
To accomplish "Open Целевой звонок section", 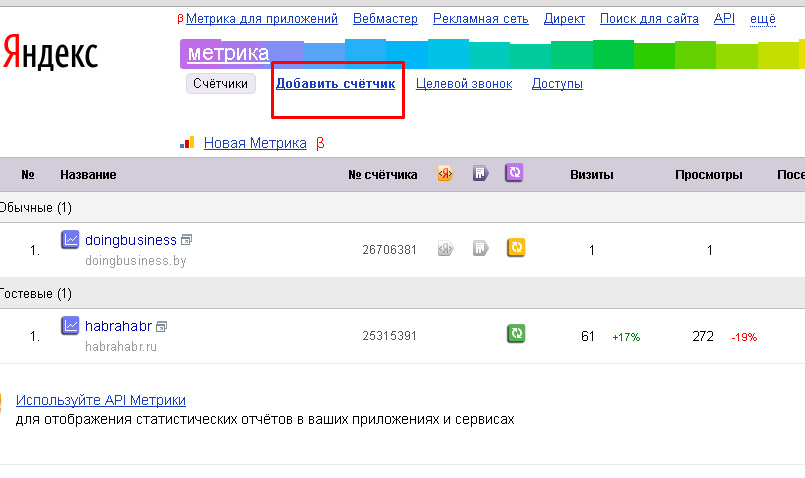I will coord(464,84).
